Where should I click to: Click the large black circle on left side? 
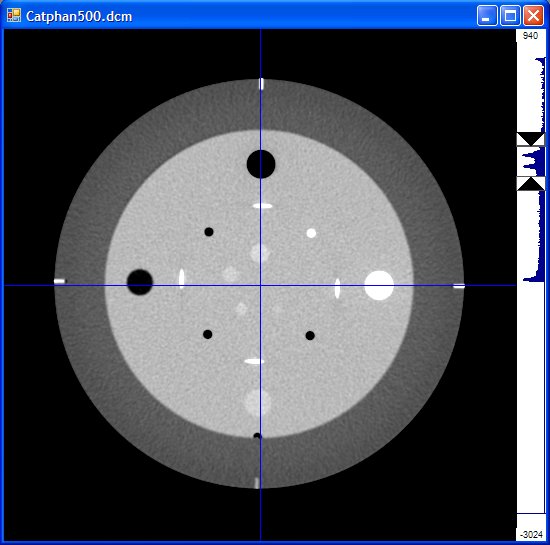tap(140, 282)
